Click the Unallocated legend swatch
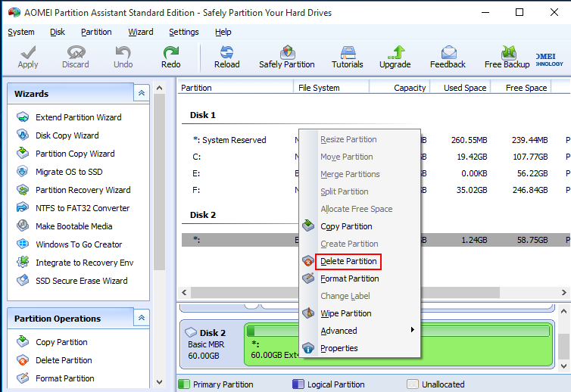 pyautogui.click(x=413, y=384)
